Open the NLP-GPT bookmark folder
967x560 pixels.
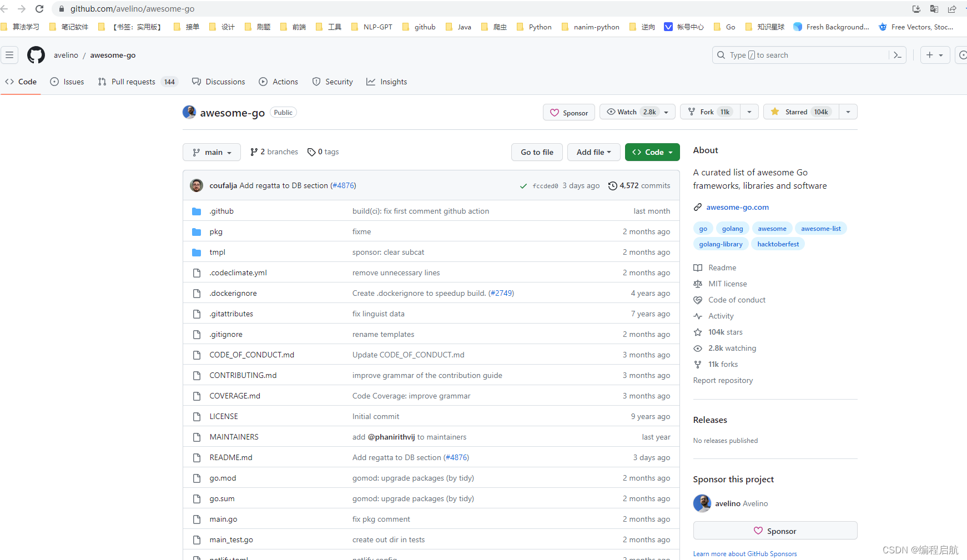pos(372,27)
